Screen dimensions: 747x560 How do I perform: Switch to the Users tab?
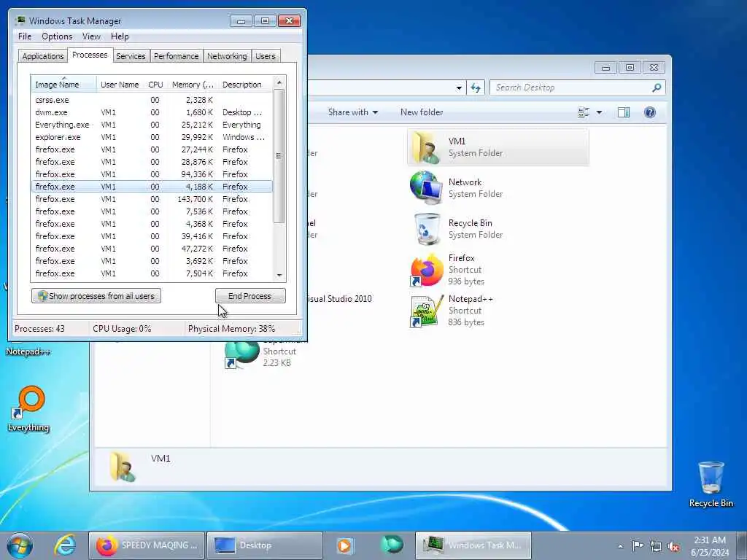[266, 56]
